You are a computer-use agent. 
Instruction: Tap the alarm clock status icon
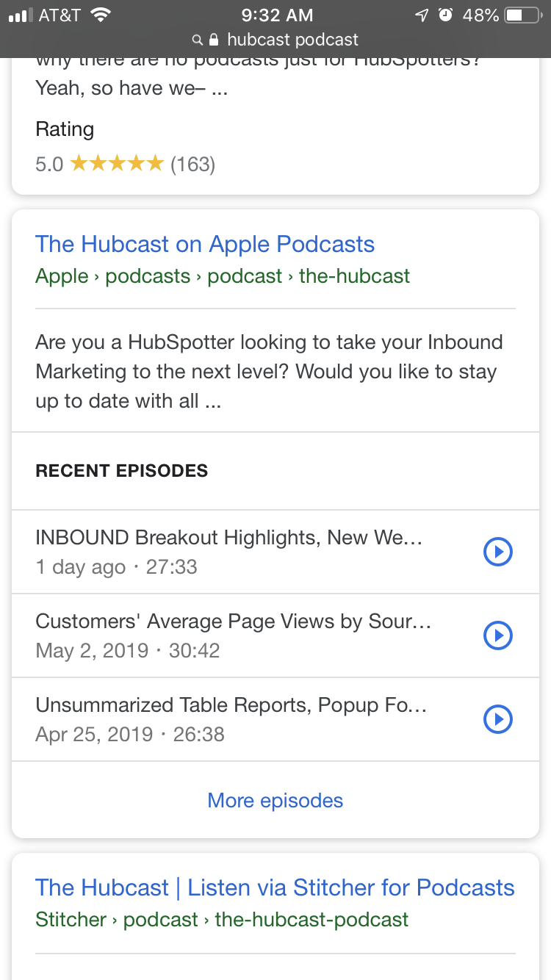pos(445,15)
